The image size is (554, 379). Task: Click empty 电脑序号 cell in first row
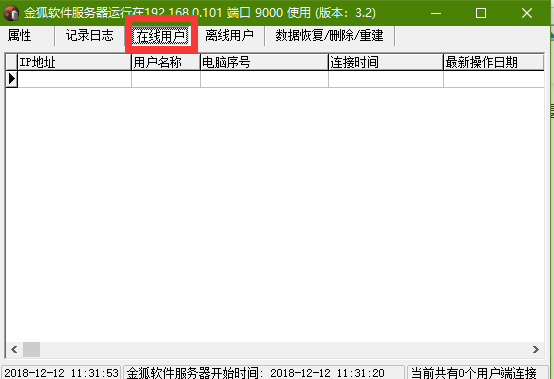[x=264, y=79]
